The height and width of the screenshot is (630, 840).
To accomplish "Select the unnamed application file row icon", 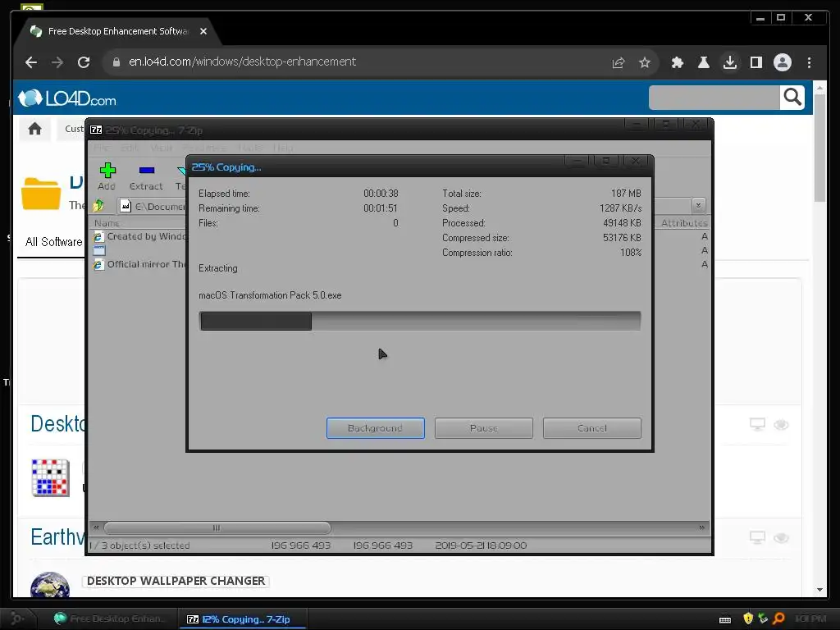I will [99, 250].
